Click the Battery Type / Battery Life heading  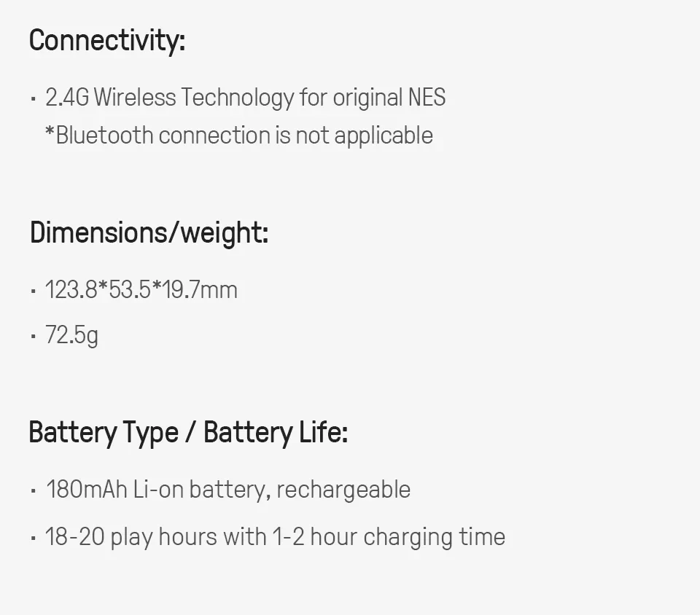click(188, 433)
